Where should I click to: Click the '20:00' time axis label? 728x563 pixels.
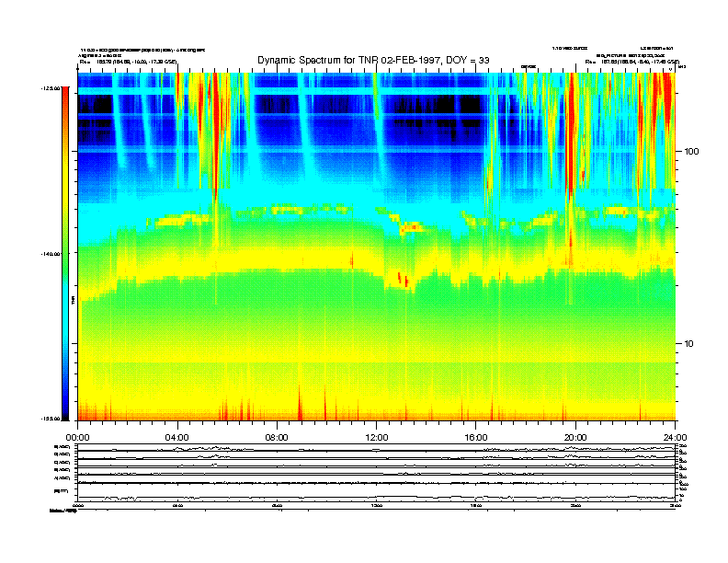tap(575, 438)
